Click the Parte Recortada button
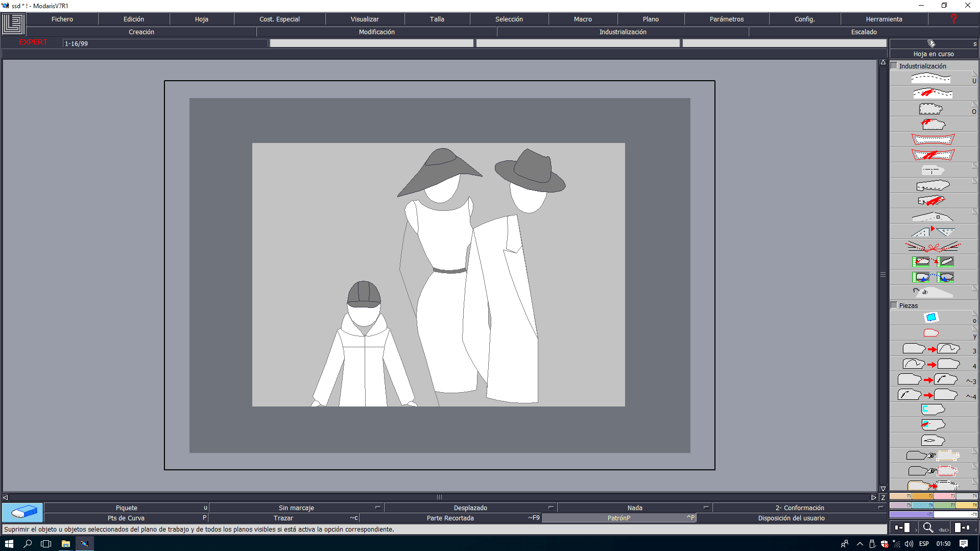 coord(450,518)
